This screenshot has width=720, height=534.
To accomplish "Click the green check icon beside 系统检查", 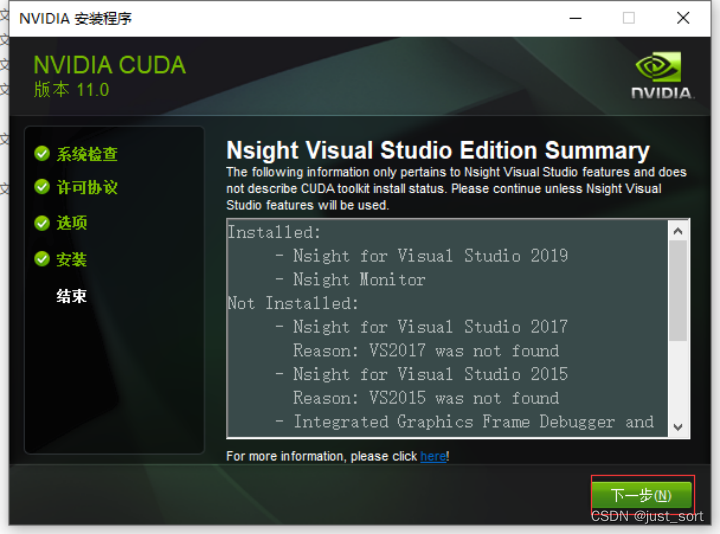I will pyautogui.click(x=42, y=153).
